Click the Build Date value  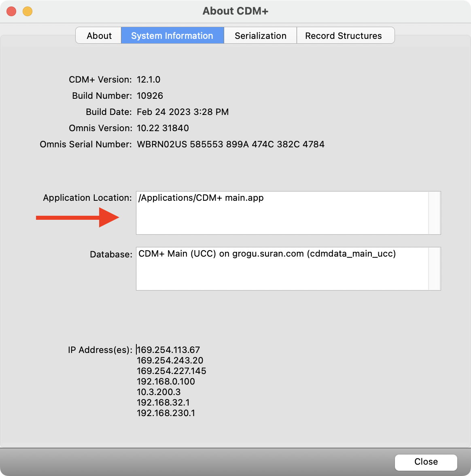point(182,112)
